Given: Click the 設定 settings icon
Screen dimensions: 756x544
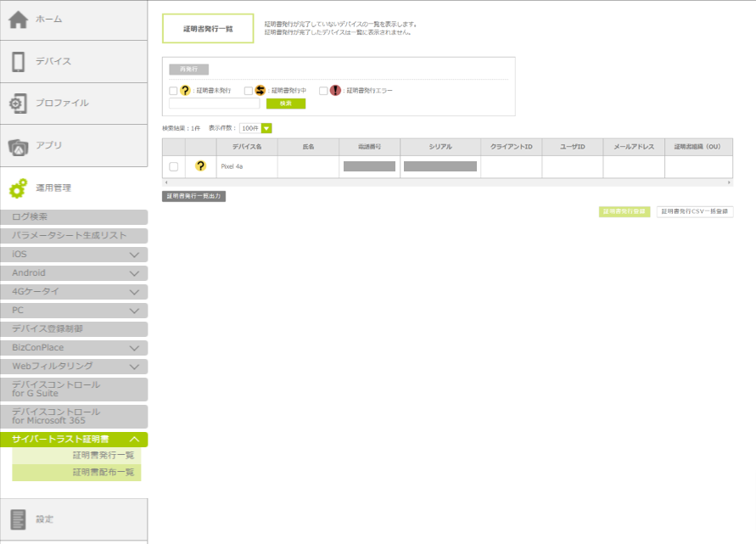Looking at the screenshot, I should point(19,519).
